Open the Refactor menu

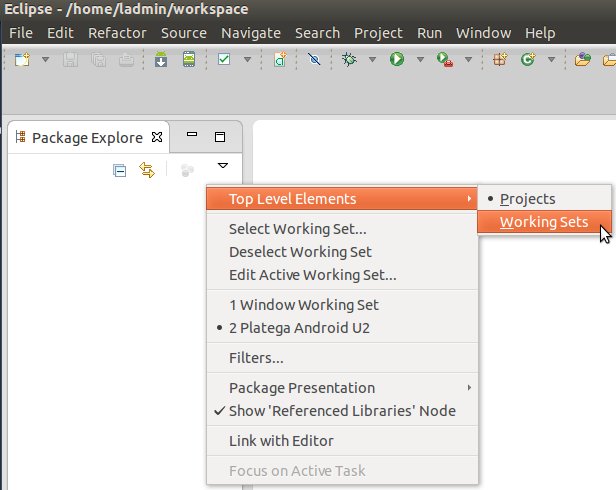[117, 33]
